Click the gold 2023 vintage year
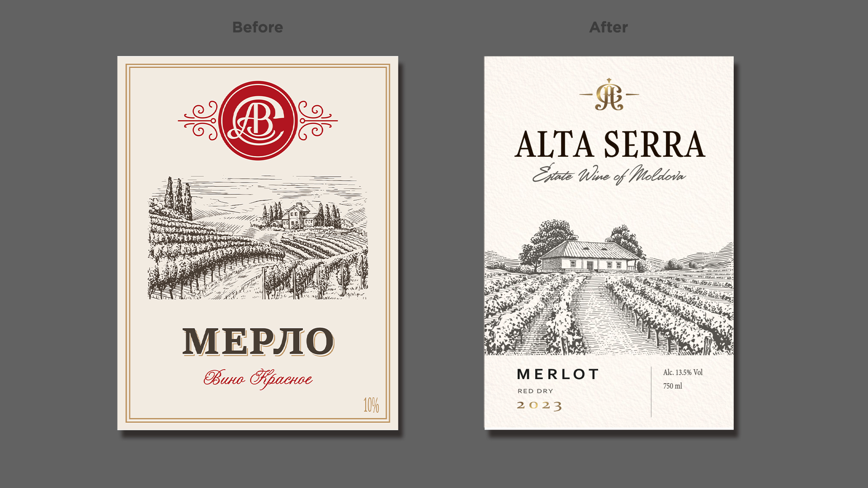This screenshot has width=868, height=488. 539,405
